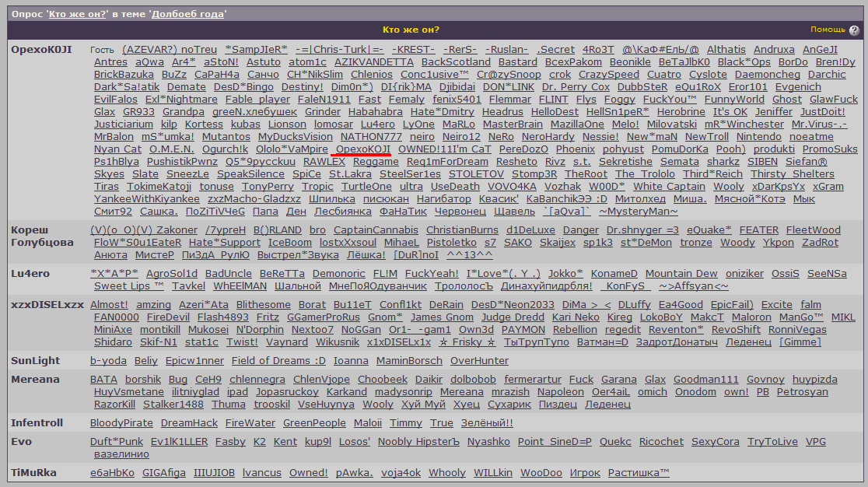The height and width of the screenshot is (487, 868).
Task: Click voter 'Sweet Lips ™'
Action: 129,286
